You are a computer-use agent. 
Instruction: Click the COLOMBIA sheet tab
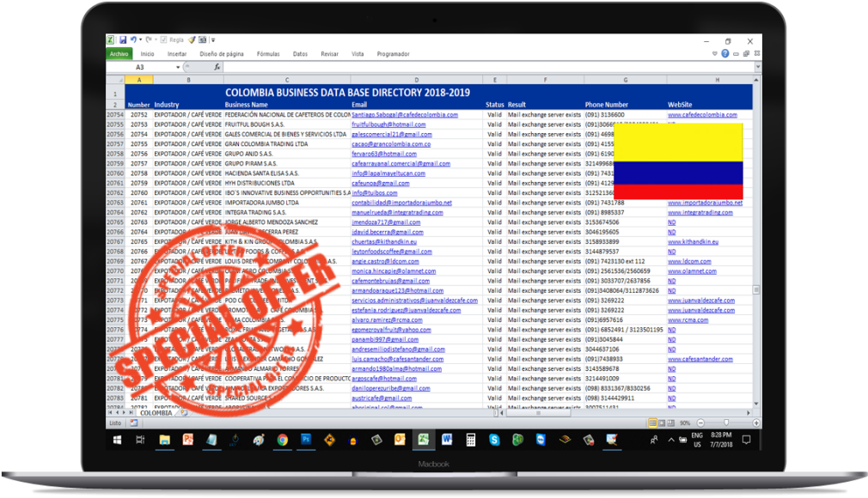pyautogui.click(x=156, y=413)
